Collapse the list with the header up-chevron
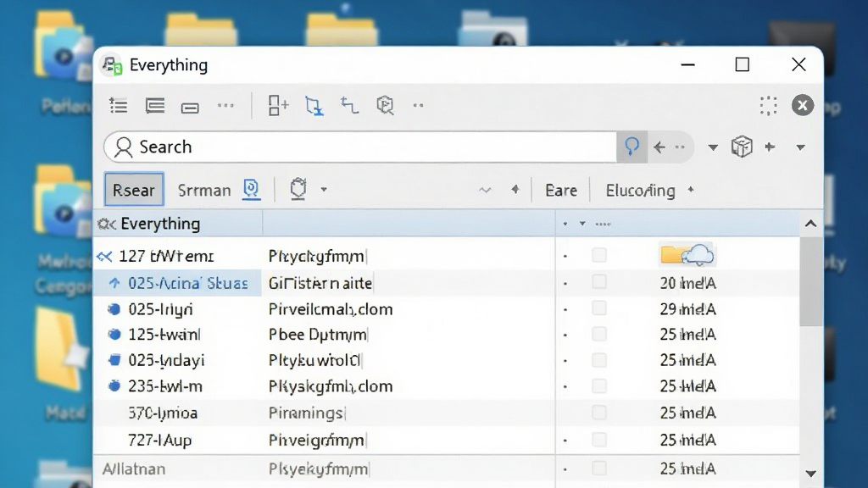The width and height of the screenshot is (868, 488). click(810, 224)
